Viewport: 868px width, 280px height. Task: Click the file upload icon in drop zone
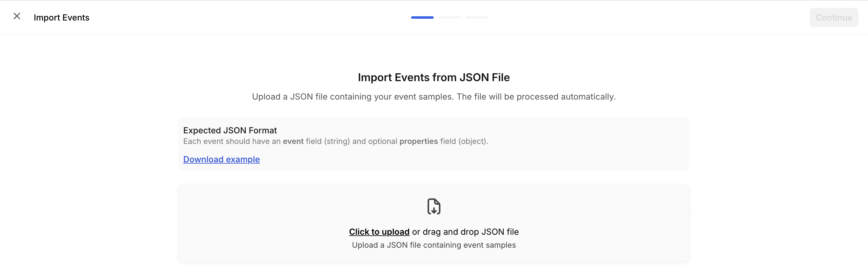[x=434, y=206]
